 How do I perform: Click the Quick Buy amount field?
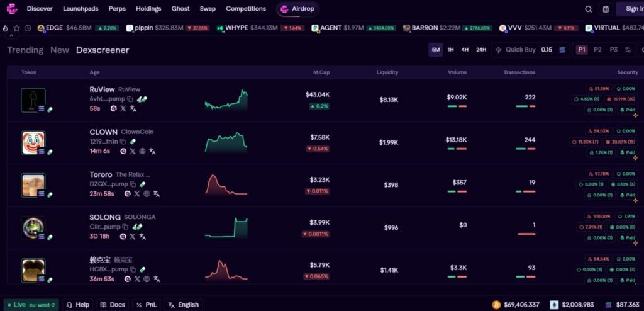point(546,50)
